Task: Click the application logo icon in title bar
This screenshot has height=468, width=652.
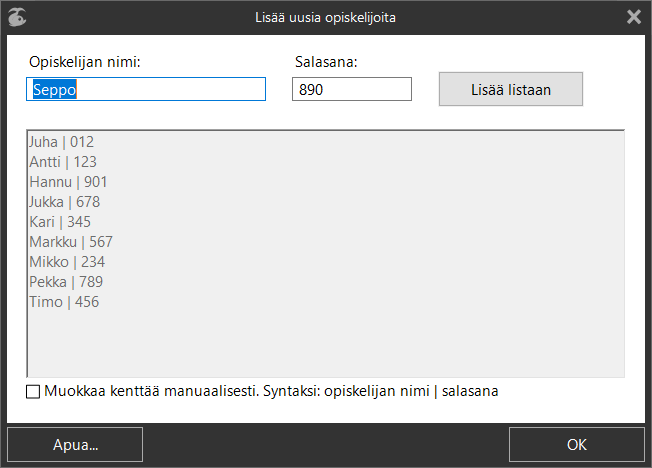Action: pyautogui.click(x=17, y=17)
